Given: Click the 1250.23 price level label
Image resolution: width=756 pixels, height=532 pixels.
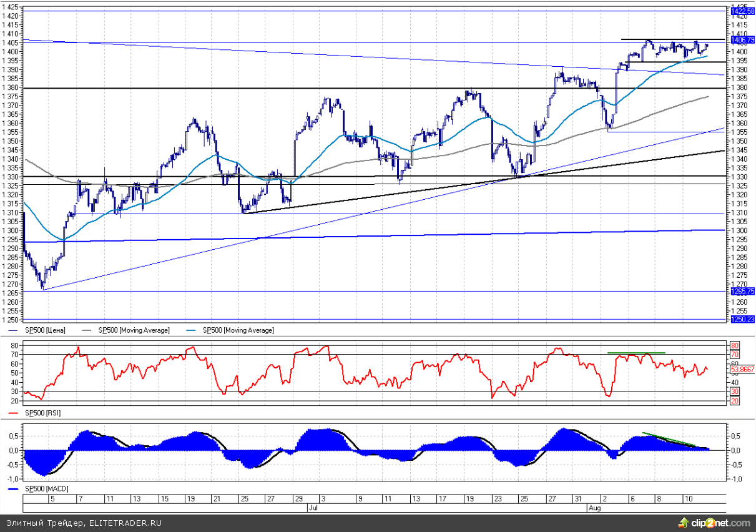Looking at the screenshot, I should [x=742, y=319].
